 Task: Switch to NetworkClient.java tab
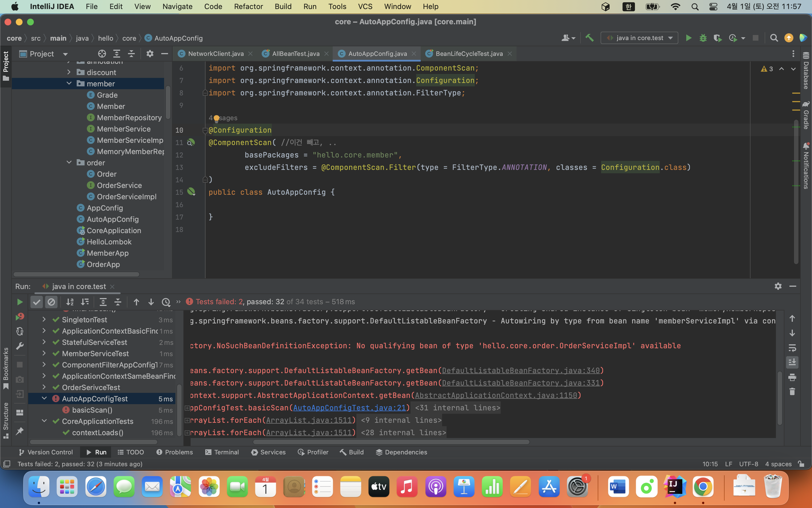point(216,54)
